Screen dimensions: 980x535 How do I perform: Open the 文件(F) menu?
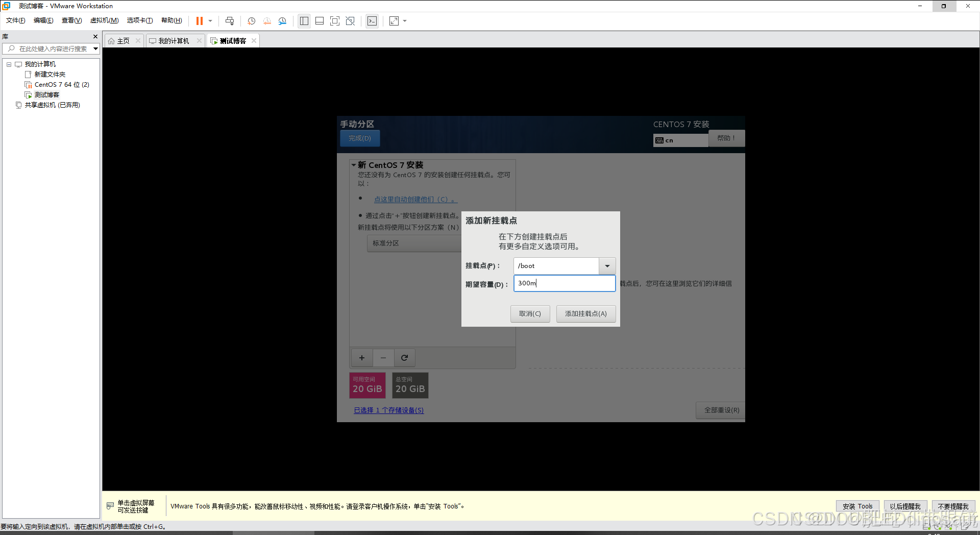pyautogui.click(x=16, y=20)
